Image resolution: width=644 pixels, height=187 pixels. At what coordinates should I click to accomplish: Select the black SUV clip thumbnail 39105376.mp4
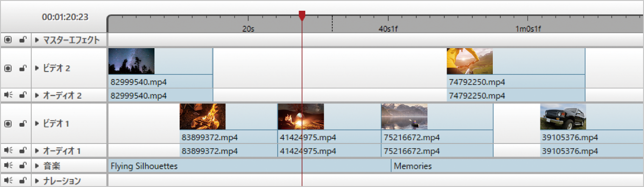pyautogui.click(x=563, y=116)
